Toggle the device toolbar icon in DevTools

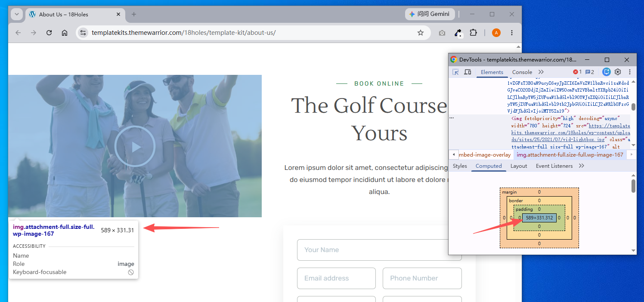point(468,72)
